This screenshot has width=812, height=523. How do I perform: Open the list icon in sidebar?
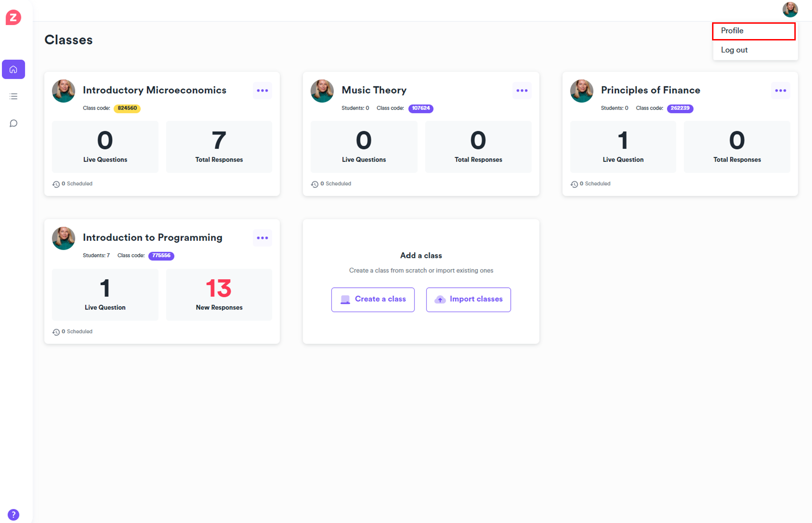13,96
